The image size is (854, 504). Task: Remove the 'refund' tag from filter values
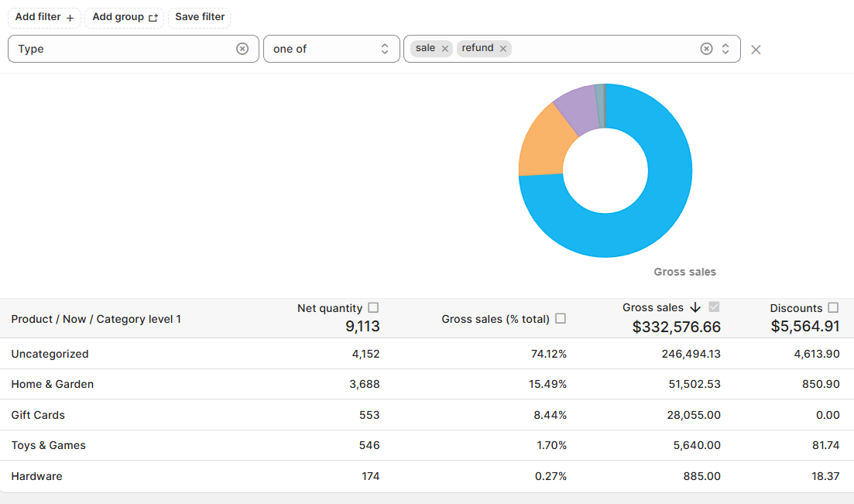[503, 49]
